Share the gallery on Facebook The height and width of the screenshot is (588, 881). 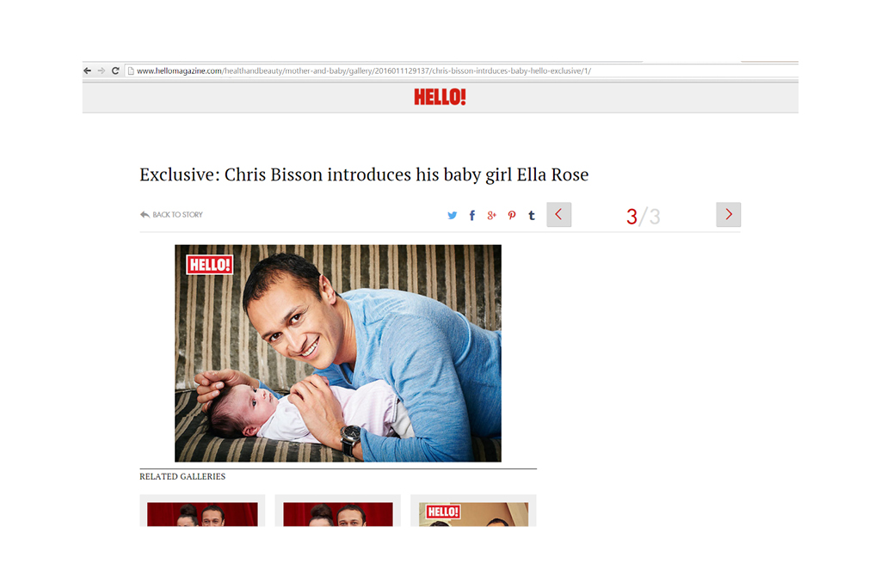click(x=472, y=215)
